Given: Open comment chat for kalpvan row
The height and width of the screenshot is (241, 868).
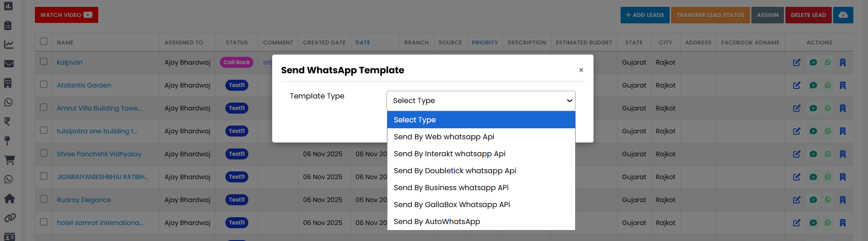Looking at the screenshot, I should (813, 62).
